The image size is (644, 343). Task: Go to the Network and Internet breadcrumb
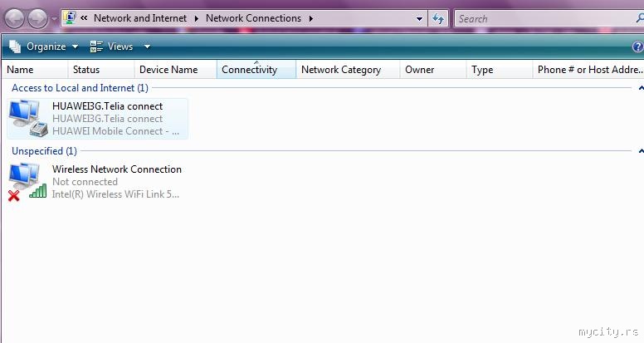(x=140, y=18)
